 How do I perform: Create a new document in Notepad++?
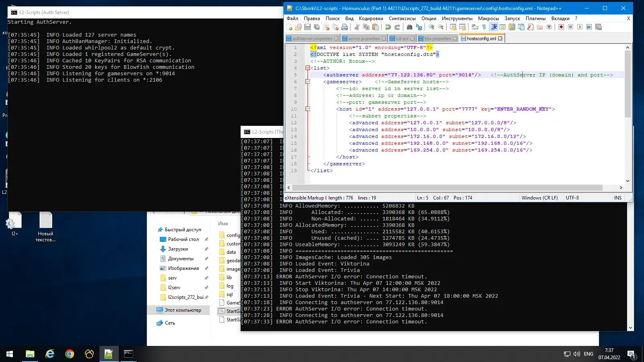click(x=289, y=27)
